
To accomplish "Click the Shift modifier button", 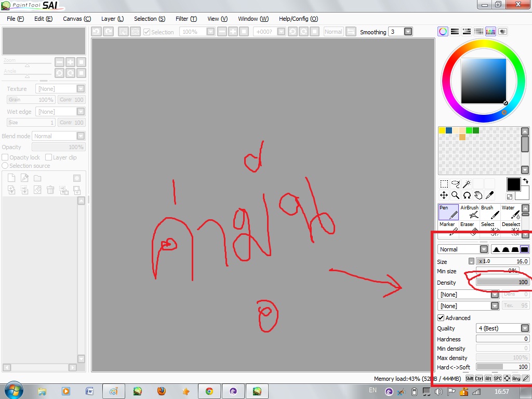I will coord(469,378).
